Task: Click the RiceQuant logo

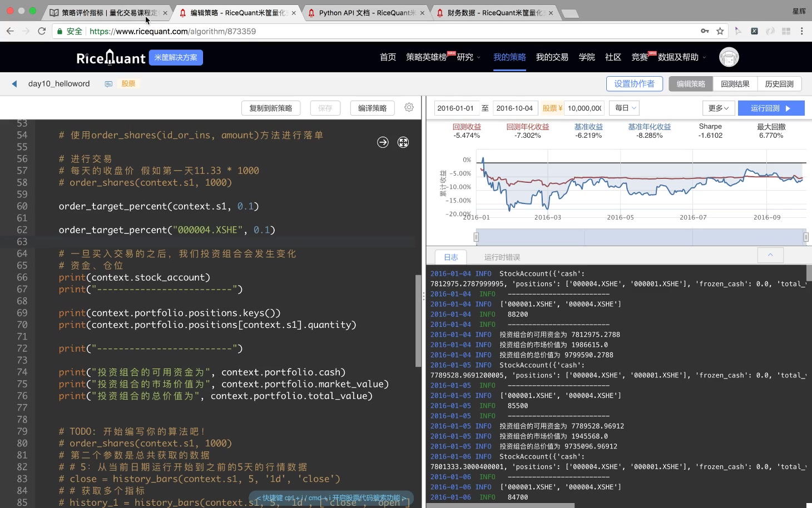Action: (111, 57)
